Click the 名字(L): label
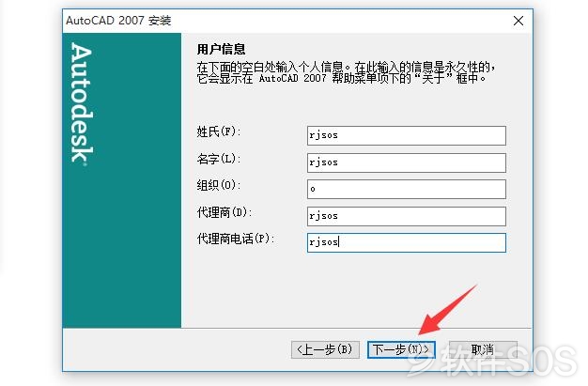The width and height of the screenshot is (588, 386). 219,159
